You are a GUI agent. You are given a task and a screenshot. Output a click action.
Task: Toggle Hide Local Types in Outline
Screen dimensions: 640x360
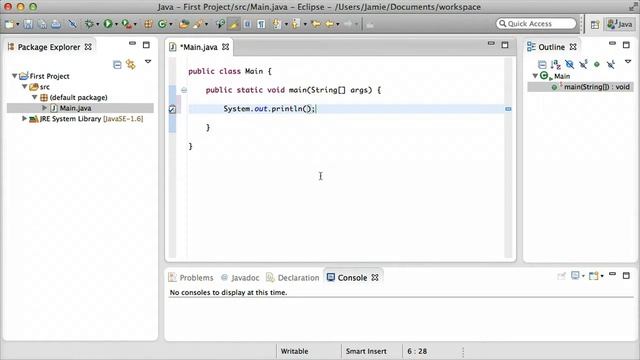pos(611,64)
